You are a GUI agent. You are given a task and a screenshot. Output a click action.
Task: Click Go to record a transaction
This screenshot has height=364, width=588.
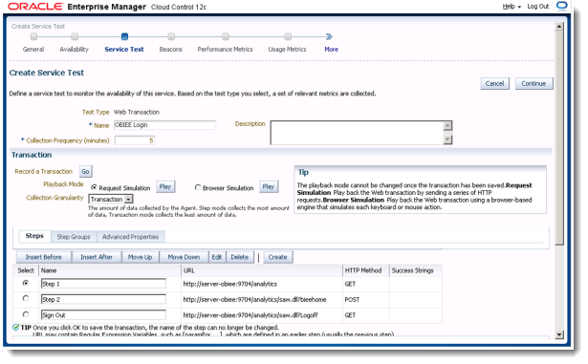tap(85, 172)
